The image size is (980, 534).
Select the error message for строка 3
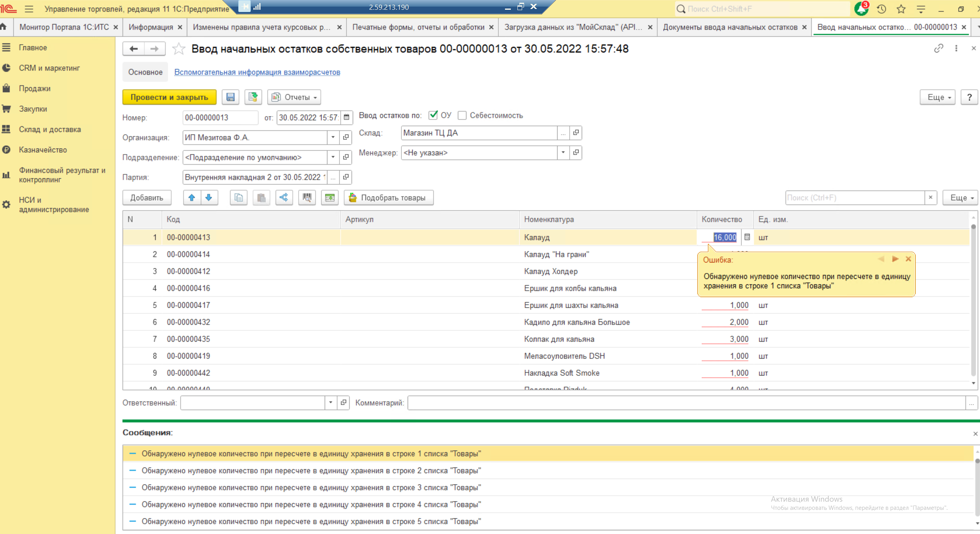pyautogui.click(x=548, y=487)
